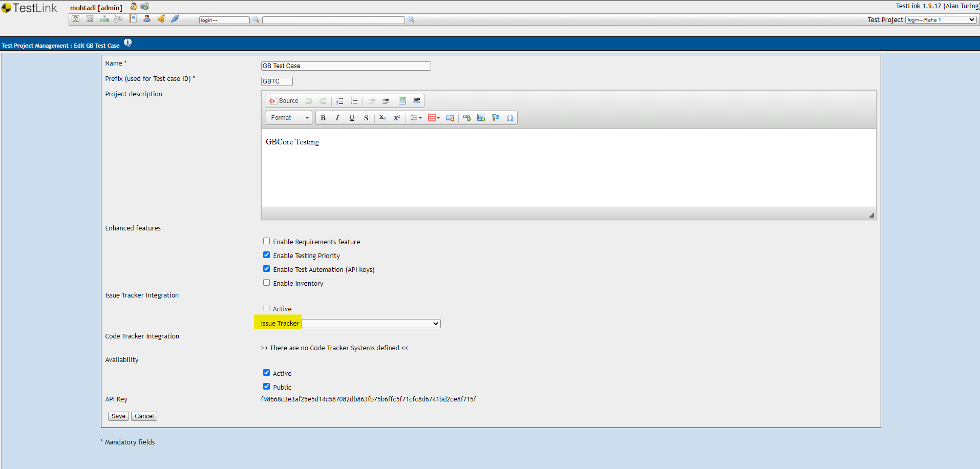This screenshot has width=980, height=469.
Task: Click the Test Project Management breadcrumb title
Action: 61,45
